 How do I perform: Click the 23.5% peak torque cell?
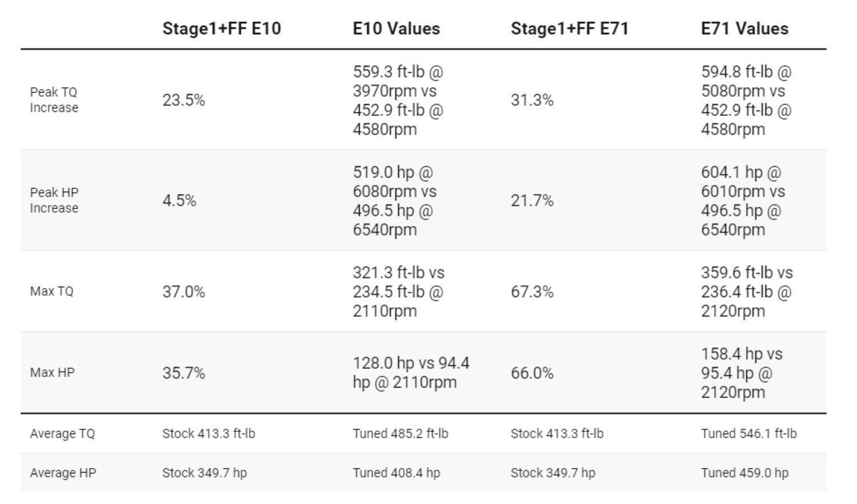click(x=183, y=100)
